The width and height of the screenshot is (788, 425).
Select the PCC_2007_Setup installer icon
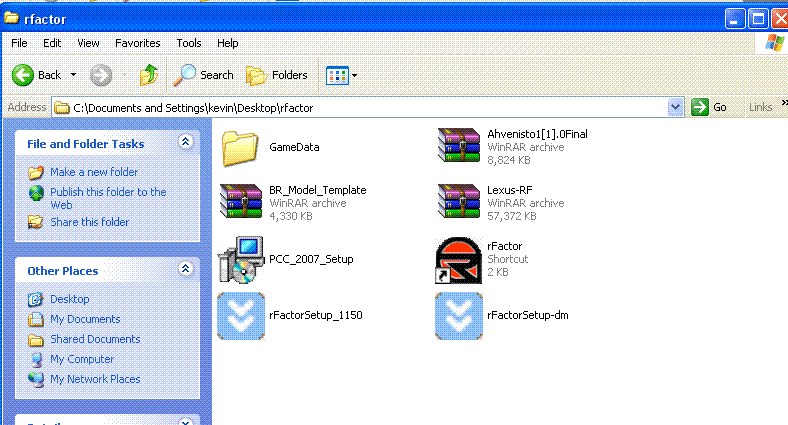[241, 260]
